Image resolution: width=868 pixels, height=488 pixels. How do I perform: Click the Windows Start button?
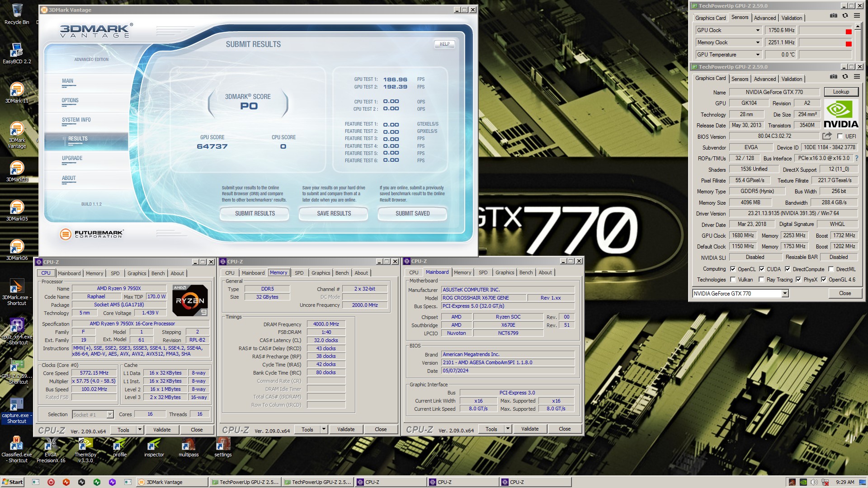[12, 482]
